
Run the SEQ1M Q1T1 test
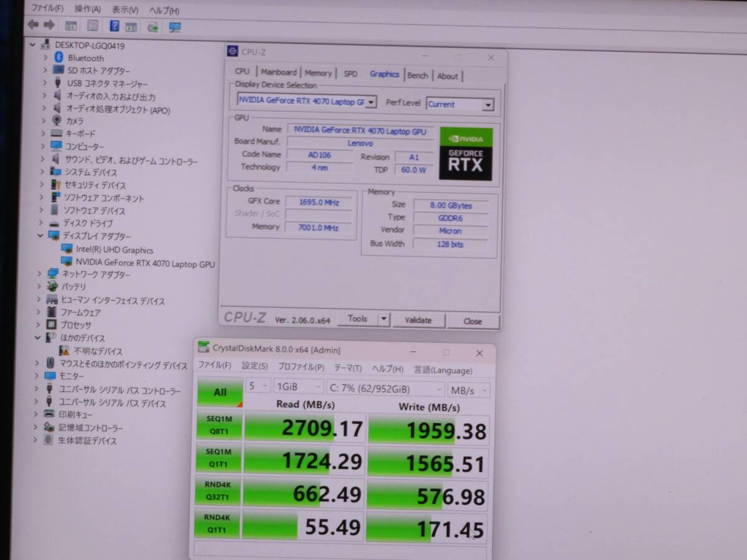[x=218, y=459]
